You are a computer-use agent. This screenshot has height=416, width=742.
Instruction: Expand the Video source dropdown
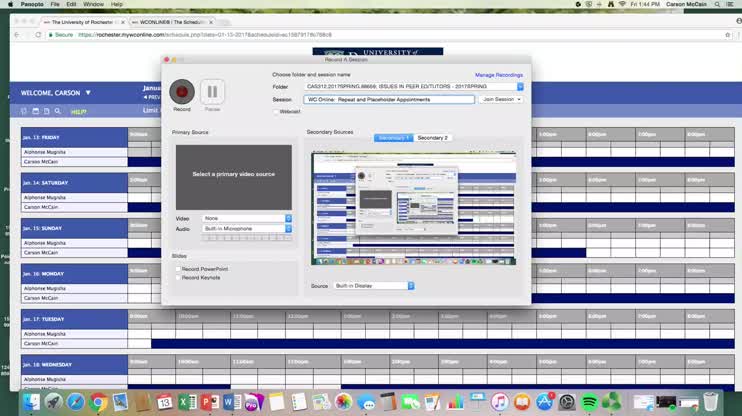click(x=247, y=218)
